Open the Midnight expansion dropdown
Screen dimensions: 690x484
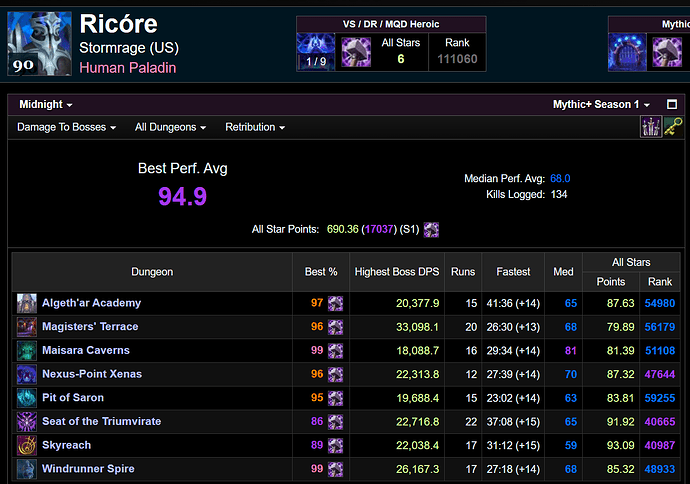46,104
